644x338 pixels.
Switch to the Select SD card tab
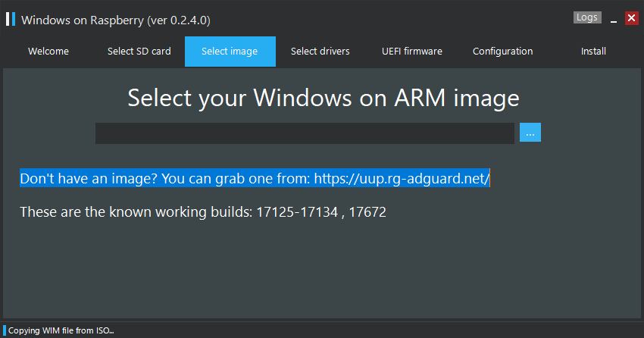pyautogui.click(x=139, y=52)
